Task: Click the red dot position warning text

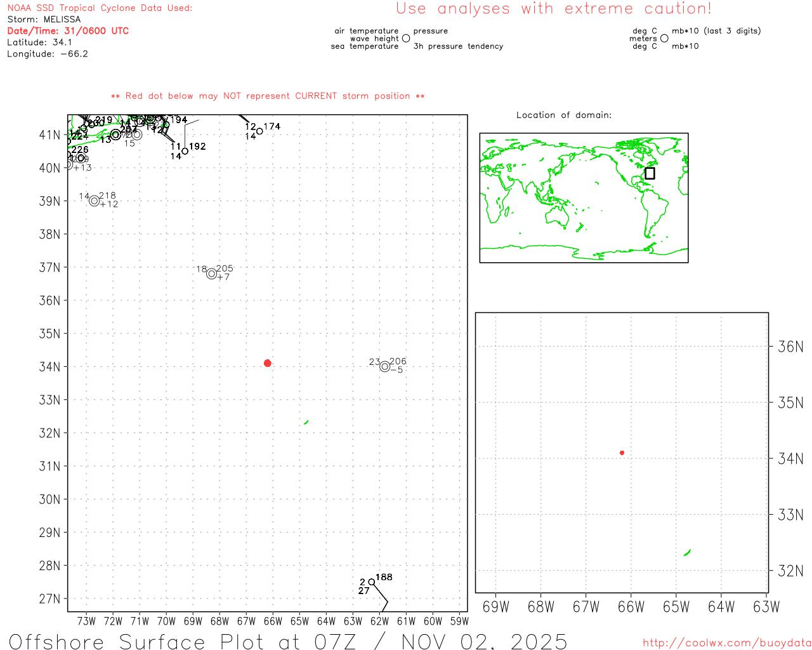Action: (268, 96)
